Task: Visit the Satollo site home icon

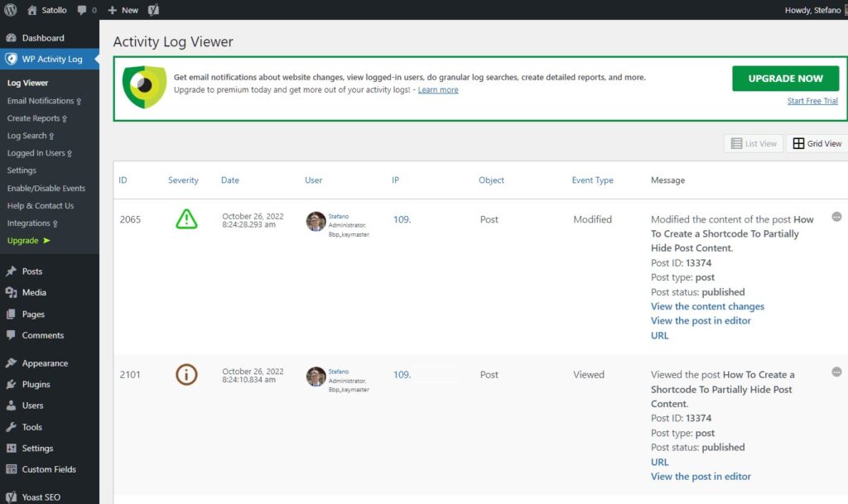Action: [x=32, y=10]
